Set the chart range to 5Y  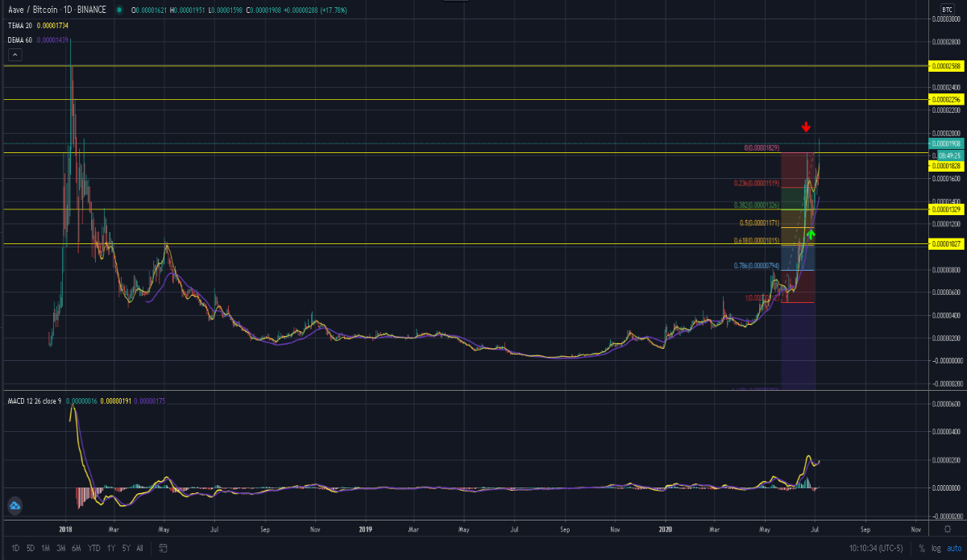(x=126, y=548)
